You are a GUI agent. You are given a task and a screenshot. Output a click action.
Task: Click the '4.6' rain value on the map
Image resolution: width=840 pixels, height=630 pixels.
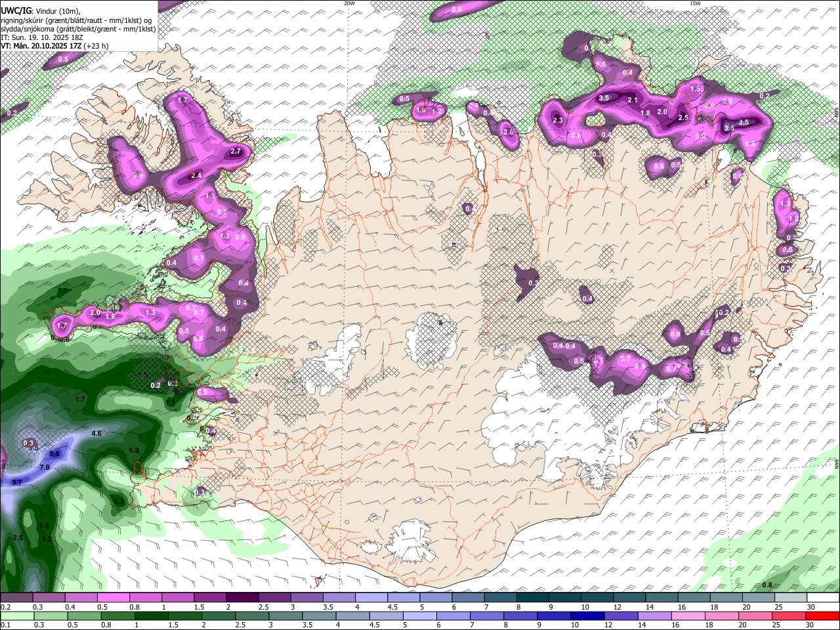[x=96, y=433]
